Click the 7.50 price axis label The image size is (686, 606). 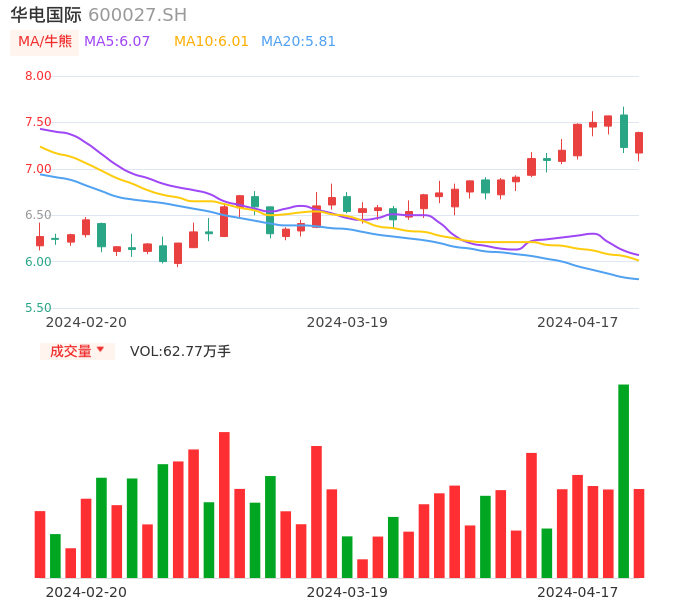click(x=38, y=122)
